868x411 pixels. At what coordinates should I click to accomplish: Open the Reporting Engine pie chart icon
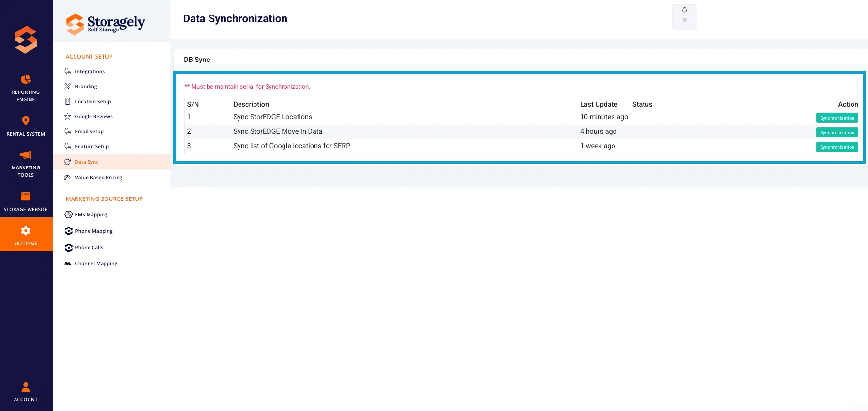click(x=26, y=79)
